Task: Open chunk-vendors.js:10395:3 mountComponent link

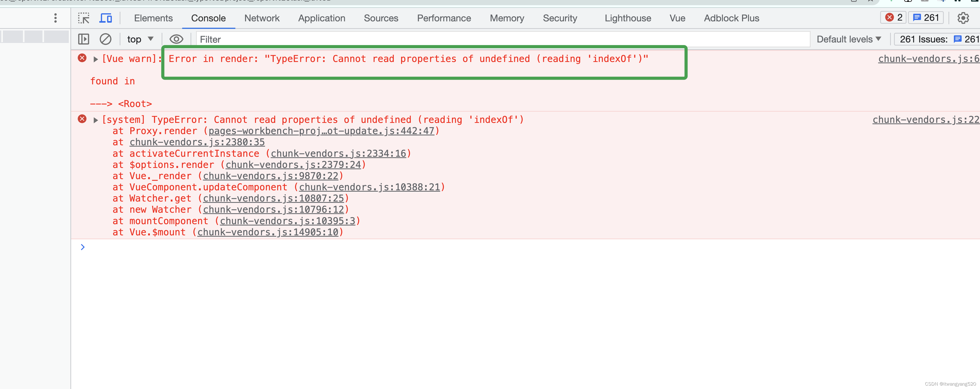Action: [x=287, y=221]
